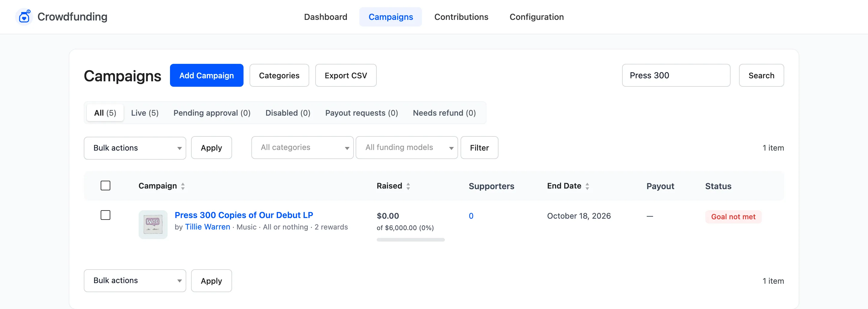Image resolution: width=868 pixels, height=309 pixels.
Task: Click Export CSV
Action: coord(346,75)
